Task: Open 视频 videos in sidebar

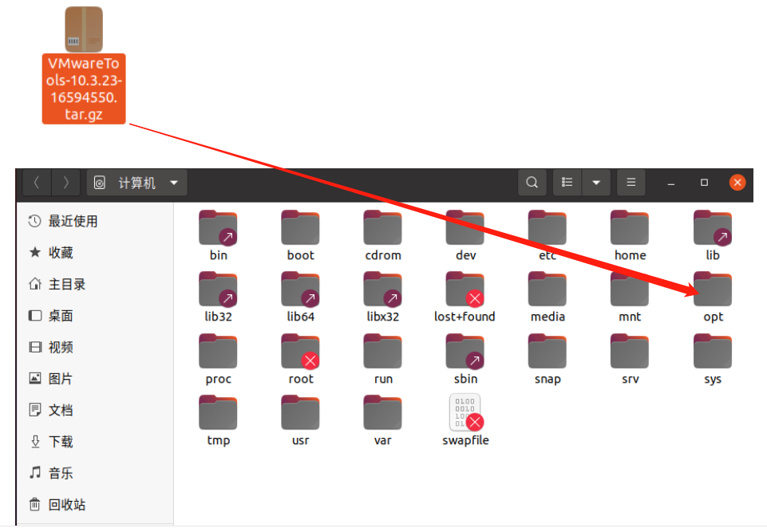Action: [x=96, y=347]
